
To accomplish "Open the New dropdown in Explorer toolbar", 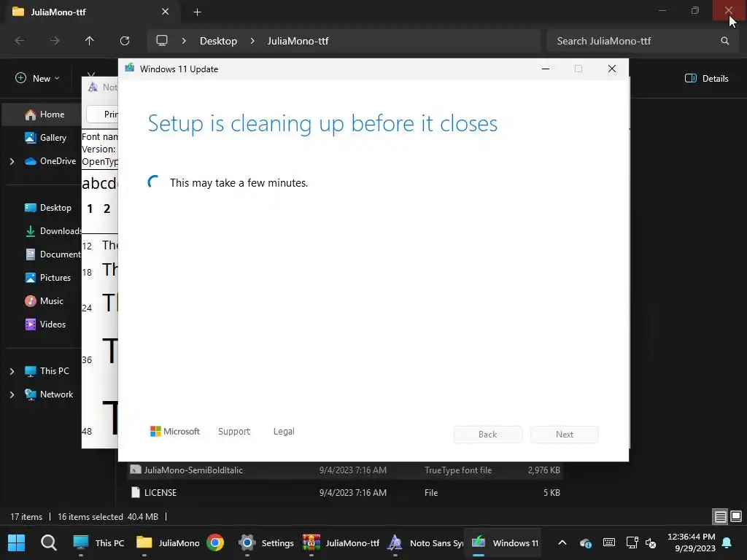I will [x=38, y=78].
